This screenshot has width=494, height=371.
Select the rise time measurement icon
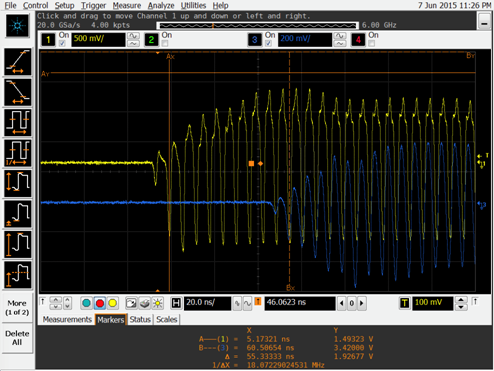click(18, 62)
